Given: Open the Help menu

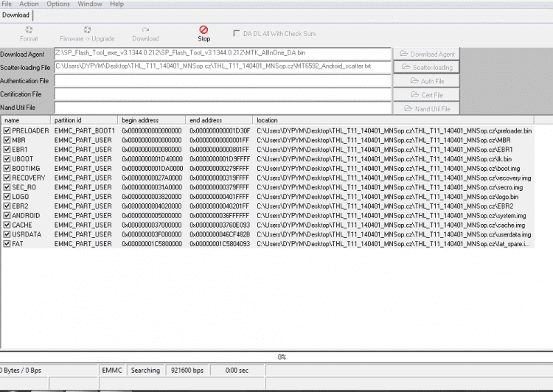Looking at the screenshot, I should pos(116,4).
